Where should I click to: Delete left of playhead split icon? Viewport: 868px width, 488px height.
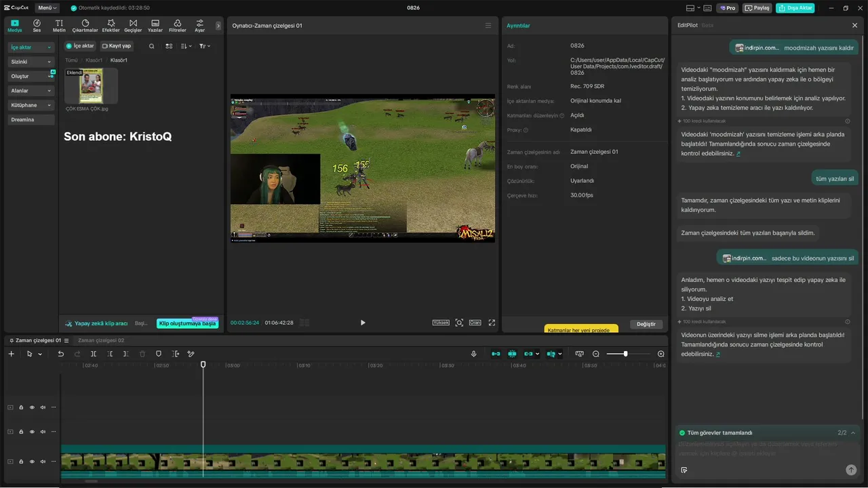(110, 354)
